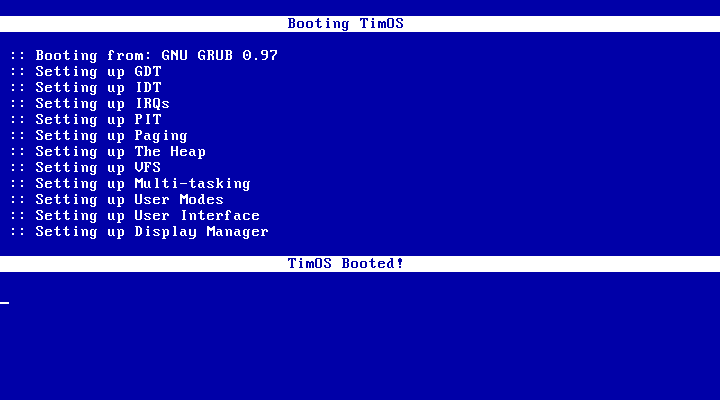This screenshot has width=720, height=400.
Task: Click the "Booting TimOS" header text
Action: (345, 23)
